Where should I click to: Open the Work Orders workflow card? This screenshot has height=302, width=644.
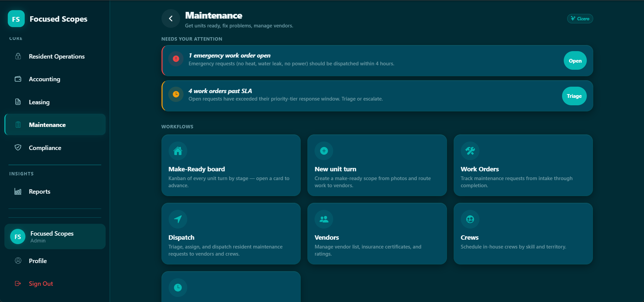coord(523,165)
